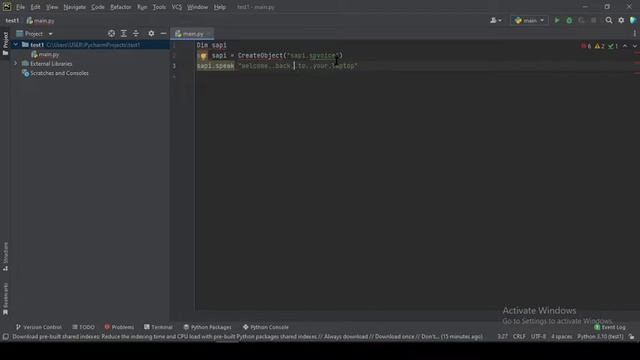Open the Event Log
The width and height of the screenshot is (640, 360).
click(610, 327)
